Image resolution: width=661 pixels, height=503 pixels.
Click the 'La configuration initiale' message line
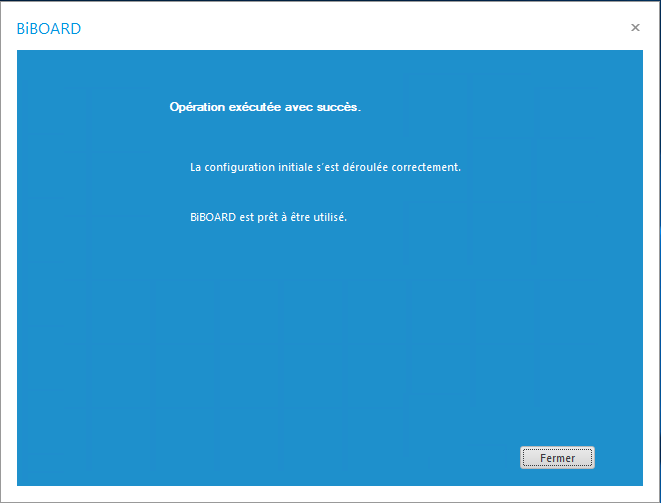tap(325, 167)
